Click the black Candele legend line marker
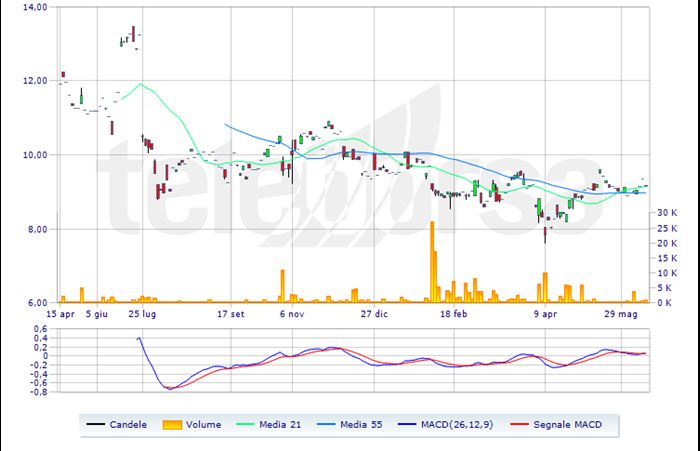The image size is (700, 451). (96, 424)
